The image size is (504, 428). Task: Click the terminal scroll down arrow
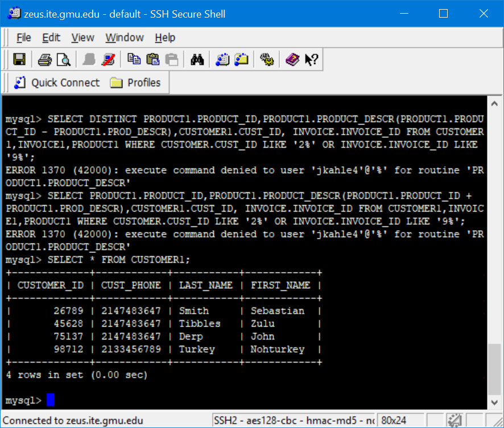point(495,402)
